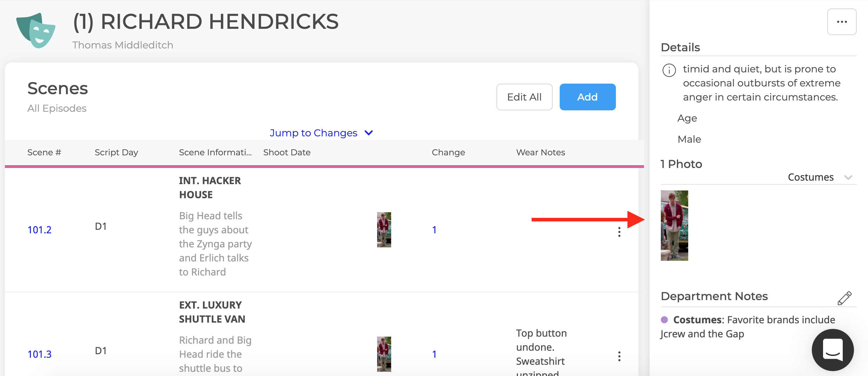868x376 pixels.
Task: Open scene 101.3 link
Action: (x=39, y=354)
